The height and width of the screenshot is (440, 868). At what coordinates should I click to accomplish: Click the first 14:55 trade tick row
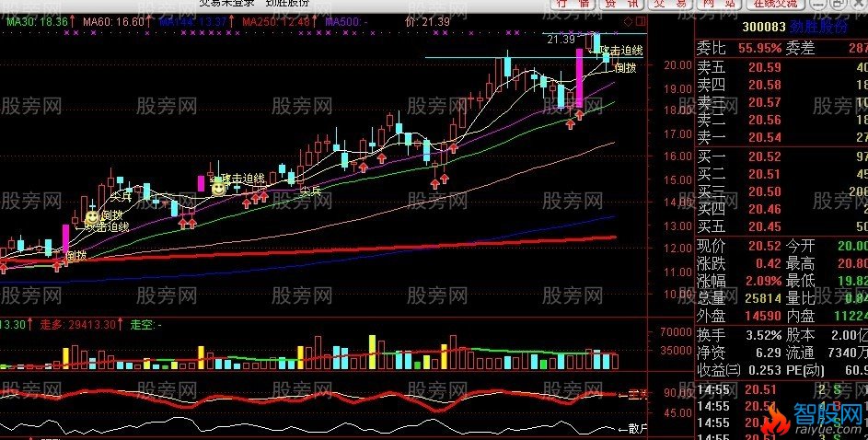(781, 389)
